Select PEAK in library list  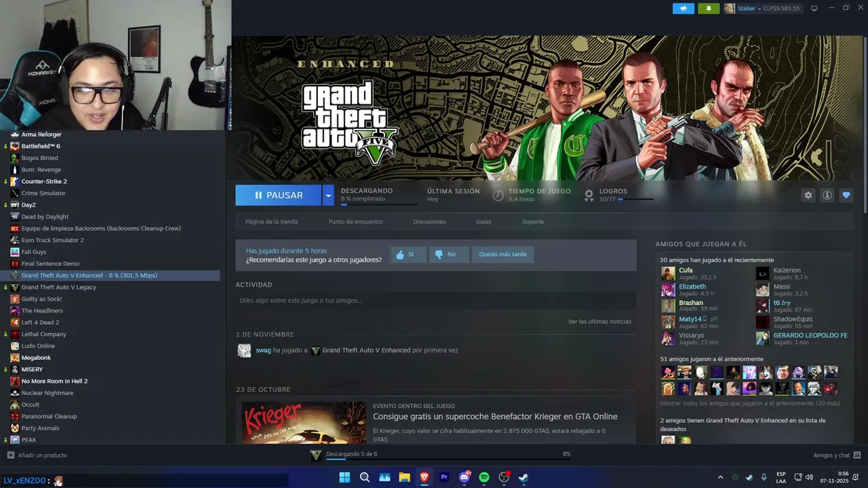point(28,440)
